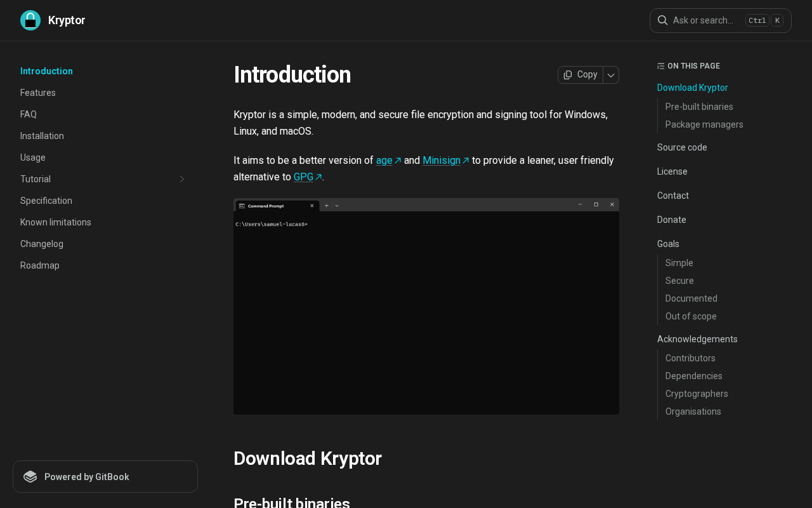The image size is (812, 508).
Task: Click the Introduction page heading
Action: coord(292,75)
